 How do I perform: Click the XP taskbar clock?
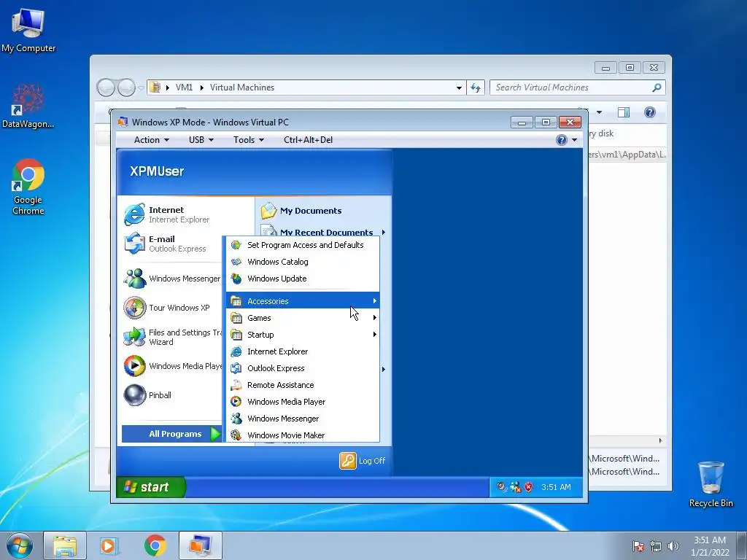point(556,487)
